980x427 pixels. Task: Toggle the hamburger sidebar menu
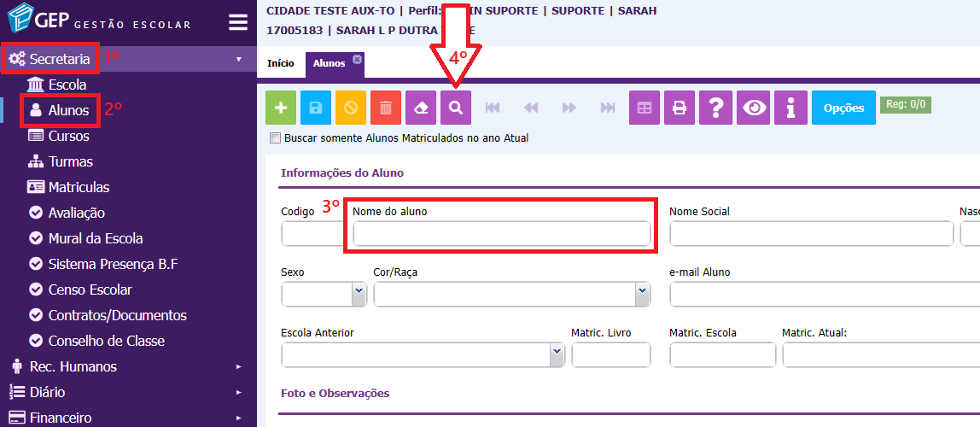[238, 22]
